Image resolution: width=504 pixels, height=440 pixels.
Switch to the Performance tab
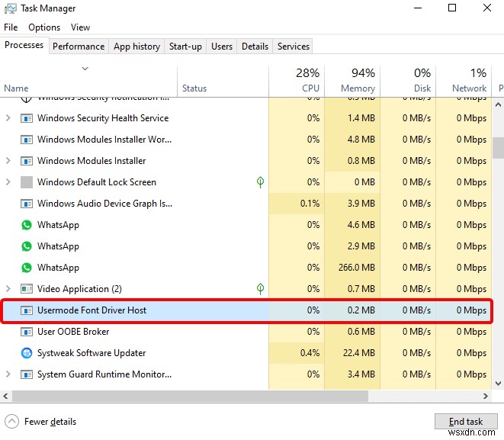tap(79, 47)
